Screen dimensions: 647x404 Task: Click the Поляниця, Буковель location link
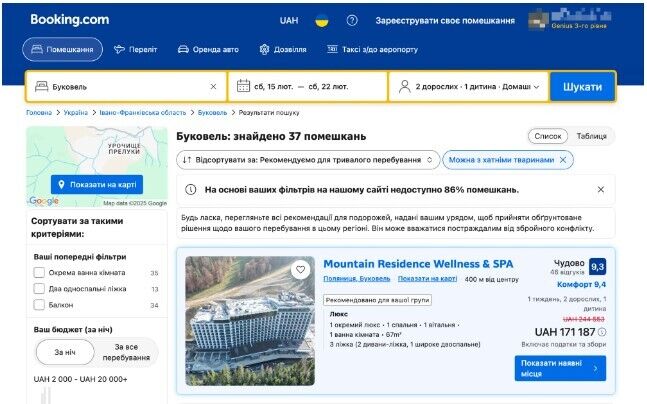357,279
